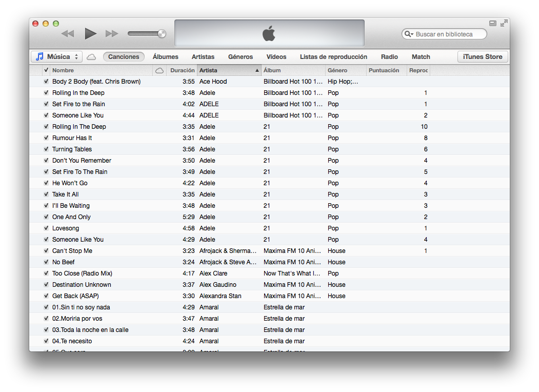539x392 pixels.
Task: Uncheck the Rumour Has It checkbox
Action: [46, 138]
